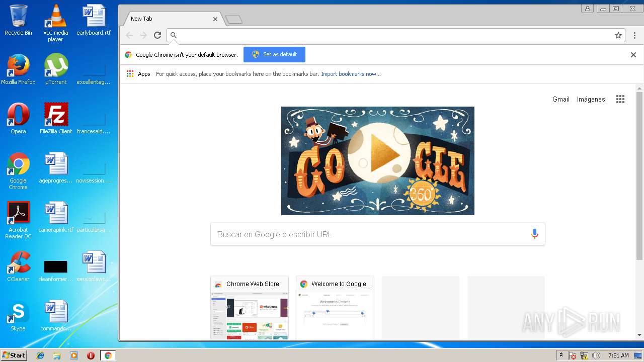Image resolution: width=644 pixels, height=362 pixels.
Task: Select the ageprogres... document icon
Action: [56, 168]
